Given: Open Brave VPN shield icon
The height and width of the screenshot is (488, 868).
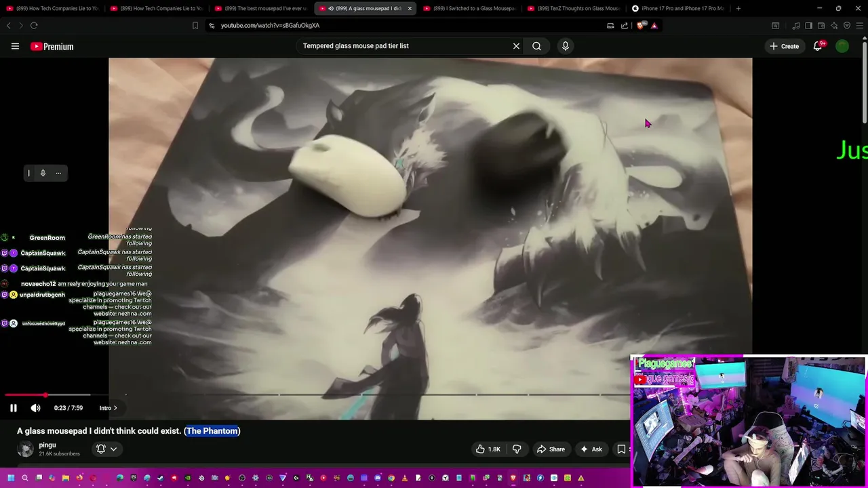Looking at the screenshot, I should [x=847, y=26].
